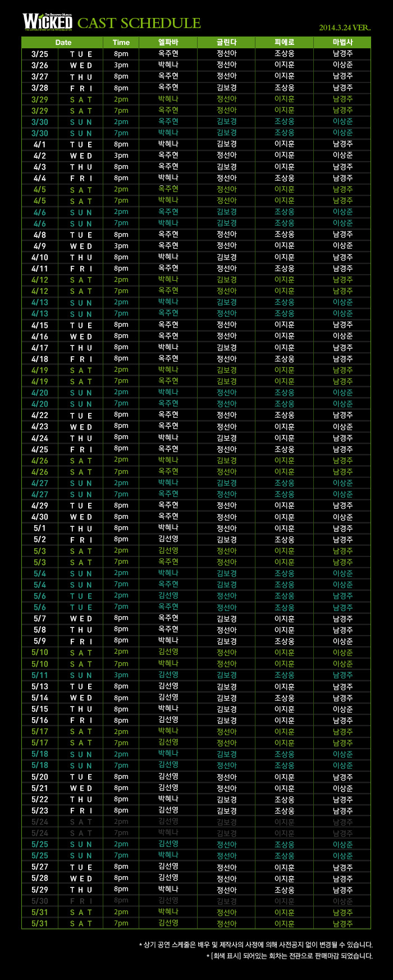Click the greyed-out '5/30' date cell
Viewport: 393px width, 980px height.
tap(40, 901)
